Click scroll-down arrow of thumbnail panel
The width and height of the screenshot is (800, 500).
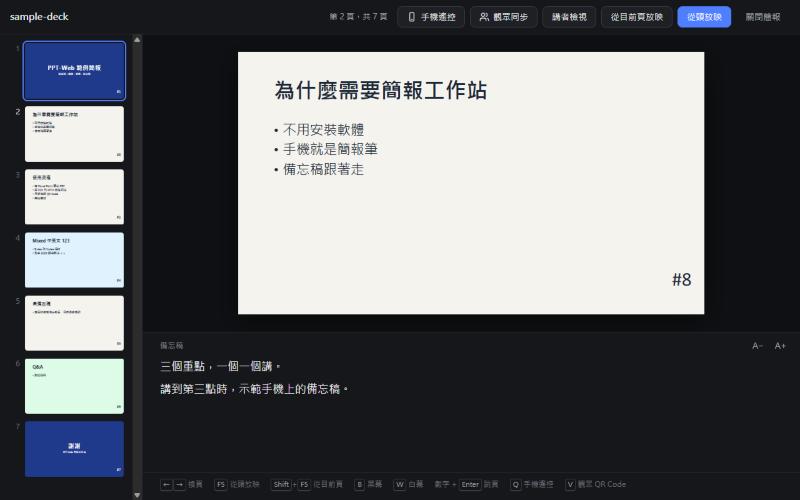[137, 495]
